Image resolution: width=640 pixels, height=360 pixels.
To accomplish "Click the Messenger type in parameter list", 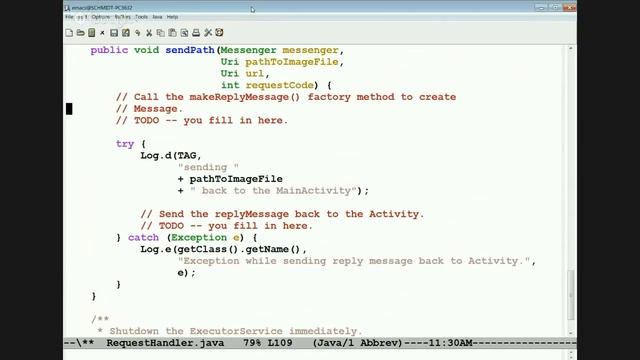I will (249, 50).
